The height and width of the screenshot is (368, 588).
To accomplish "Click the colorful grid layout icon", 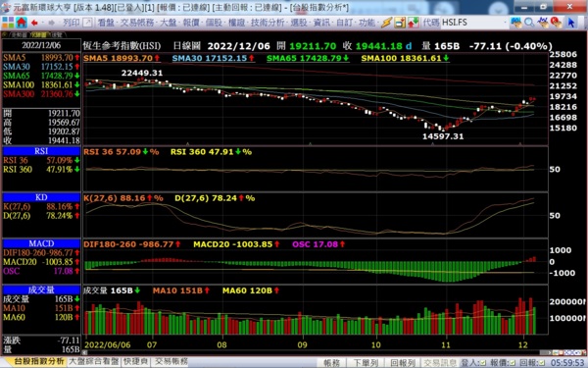I will click(8, 23).
